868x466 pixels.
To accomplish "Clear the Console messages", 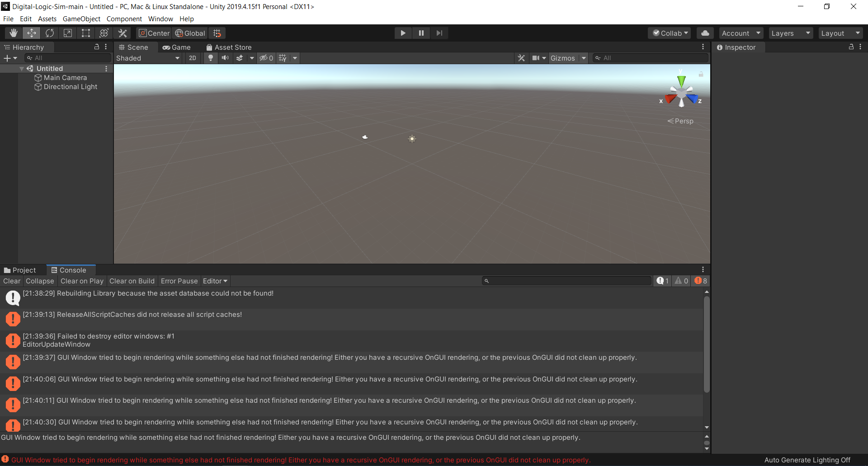I will [x=11, y=281].
